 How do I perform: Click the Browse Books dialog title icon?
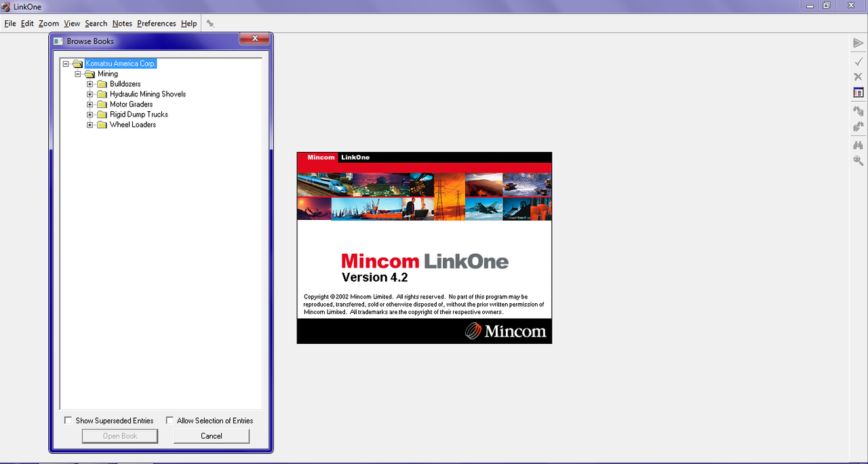click(x=58, y=41)
